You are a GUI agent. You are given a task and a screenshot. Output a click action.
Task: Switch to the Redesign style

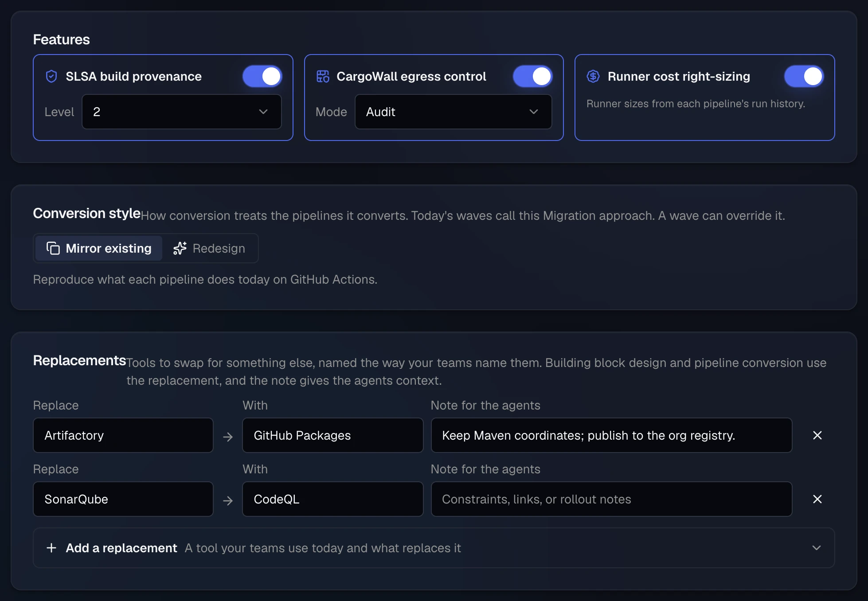pyautogui.click(x=209, y=248)
